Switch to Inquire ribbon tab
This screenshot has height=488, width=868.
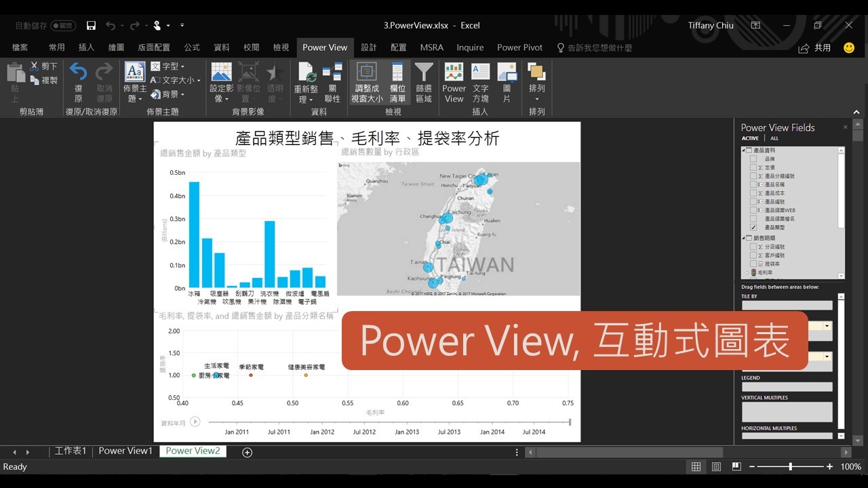pyautogui.click(x=470, y=47)
